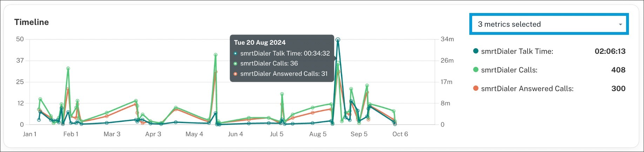Click the teal smrtDialer Talk Time legend dot

coord(476,51)
